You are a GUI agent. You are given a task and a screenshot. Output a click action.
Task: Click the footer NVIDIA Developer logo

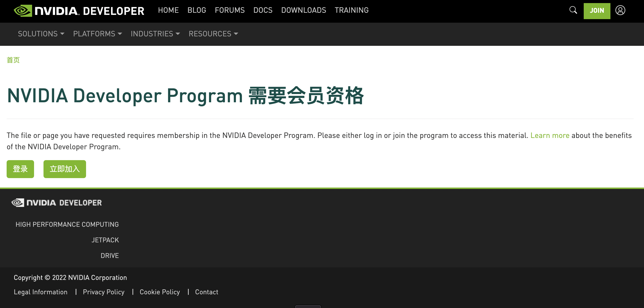click(x=57, y=203)
